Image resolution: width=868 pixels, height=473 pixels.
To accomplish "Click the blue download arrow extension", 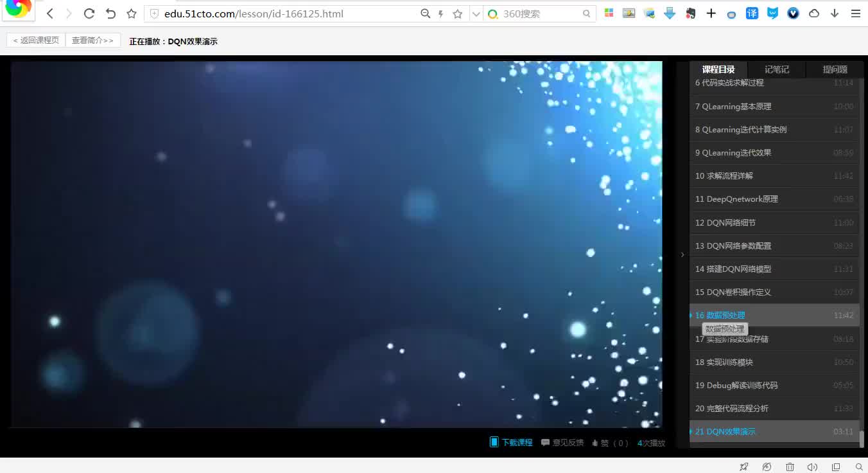I will click(x=670, y=13).
